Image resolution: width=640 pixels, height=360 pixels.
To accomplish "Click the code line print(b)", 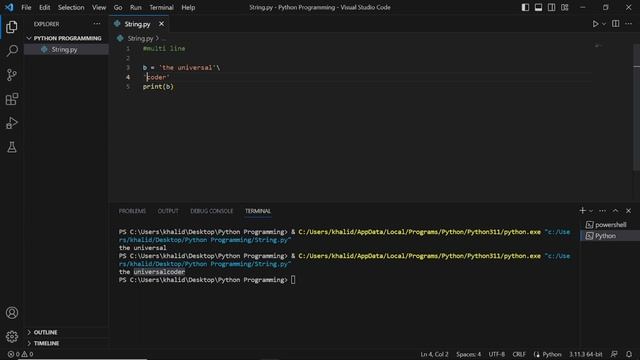I will pyautogui.click(x=158, y=87).
